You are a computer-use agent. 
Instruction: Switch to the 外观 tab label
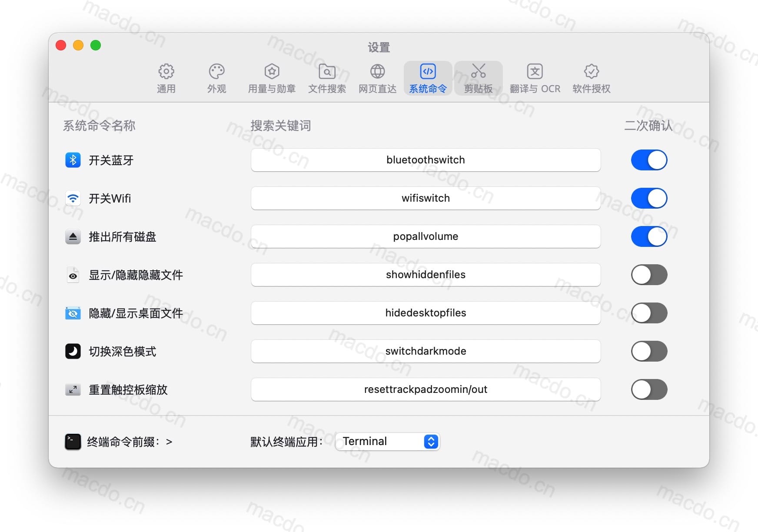point(216,89)
